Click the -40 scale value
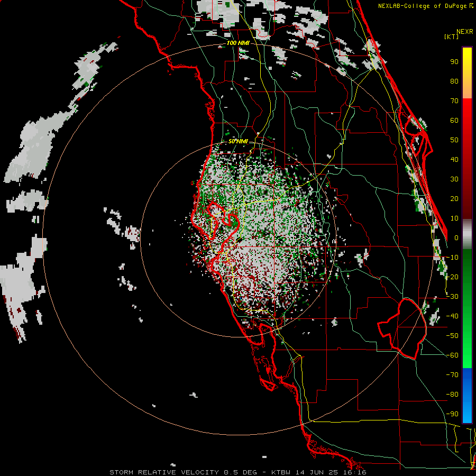Viewport: 476px width, 476px height. point(452,316)
